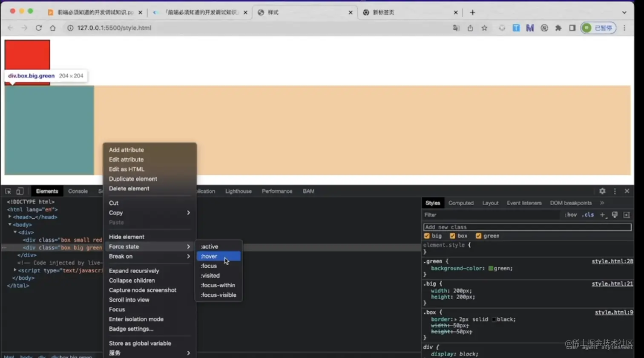Image resolution: width=644 pixels, height=358 pixels.
Task: Click the forward navigation arrow
Action: click(x=24, y=28)
